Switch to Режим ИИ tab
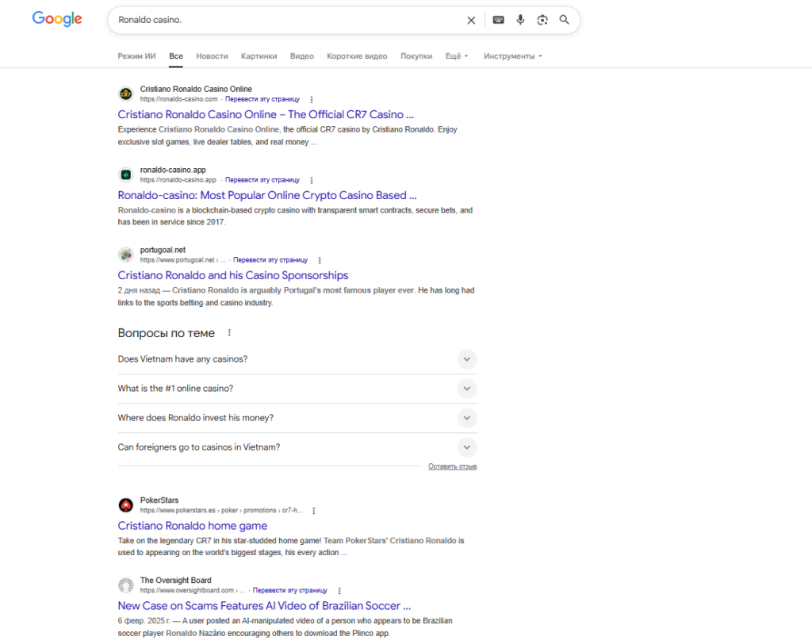 click(x=136, y=56)
